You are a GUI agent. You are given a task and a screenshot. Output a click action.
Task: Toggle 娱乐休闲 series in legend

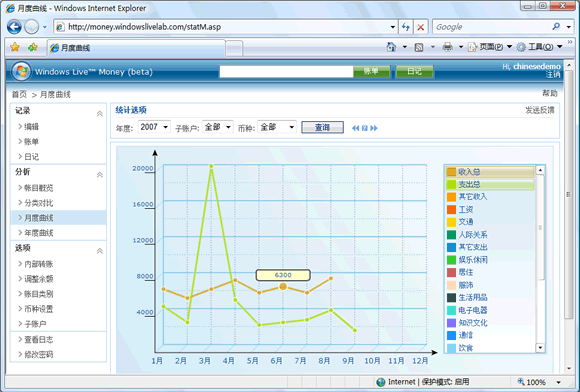(x=467, y=260)
